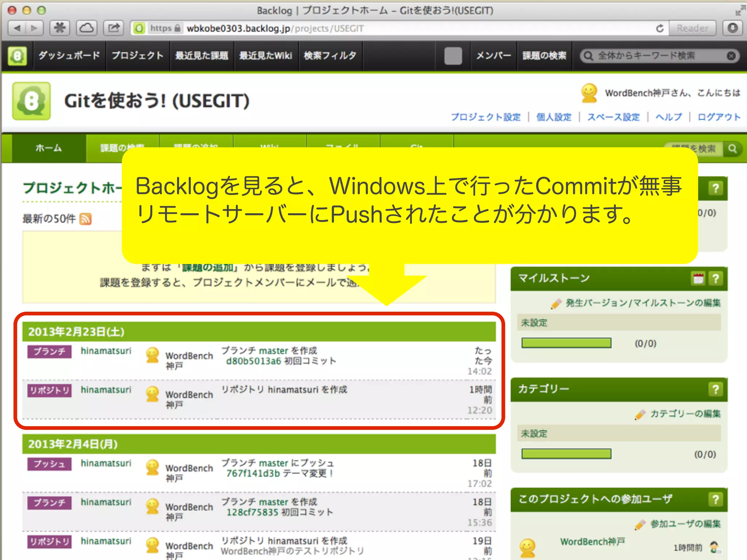Viewport: 747px width, 560px height.
Task: Open commit d80b5013a6 link
Action: [x=253, y=361]
